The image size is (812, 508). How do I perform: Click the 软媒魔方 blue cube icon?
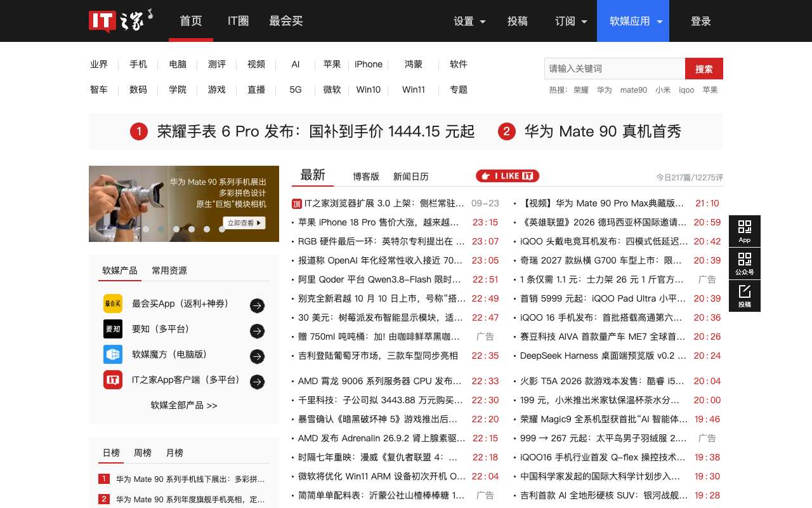pyautogui.click(x=113, y=354)
